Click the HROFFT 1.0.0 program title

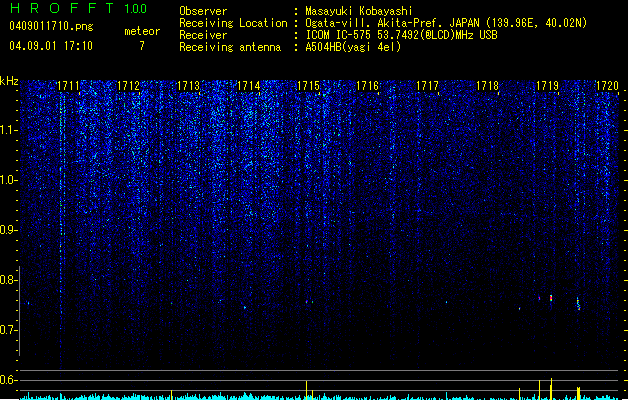79,8
